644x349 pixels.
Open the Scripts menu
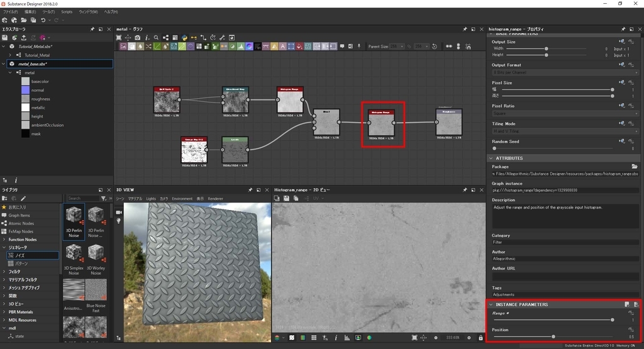[67, 12]
